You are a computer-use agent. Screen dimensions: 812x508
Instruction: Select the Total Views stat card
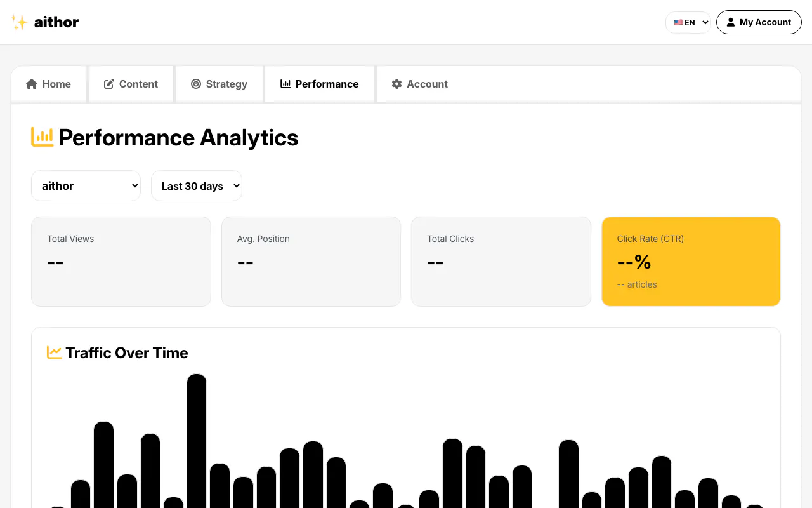121,262
